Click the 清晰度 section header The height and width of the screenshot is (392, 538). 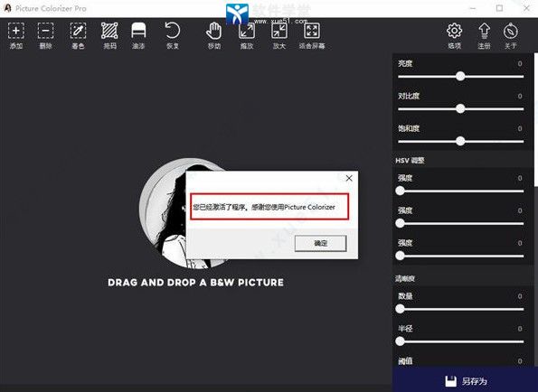pyautogui.click(x=405, y=278)
